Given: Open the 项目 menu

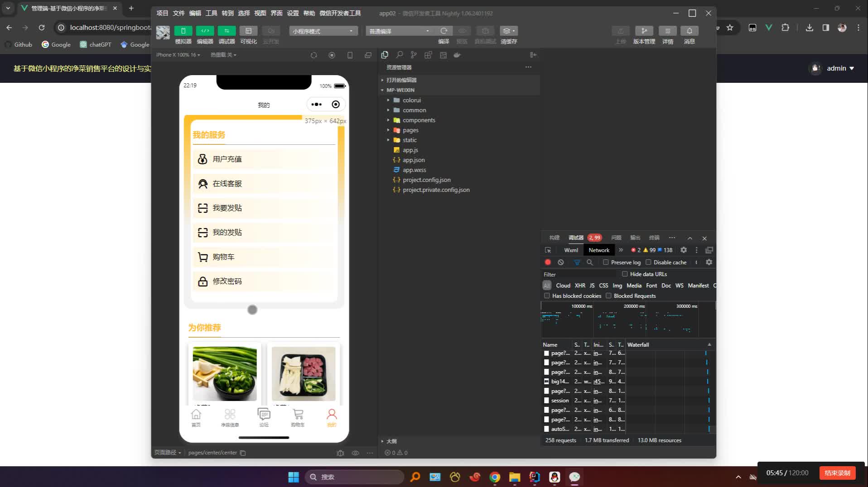Looking at the screenshot, I should click(162, 13).
